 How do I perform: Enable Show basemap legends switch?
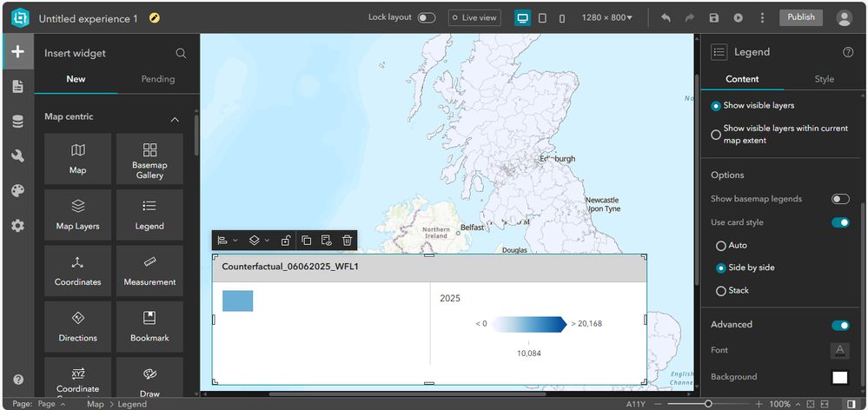point(840,199)
